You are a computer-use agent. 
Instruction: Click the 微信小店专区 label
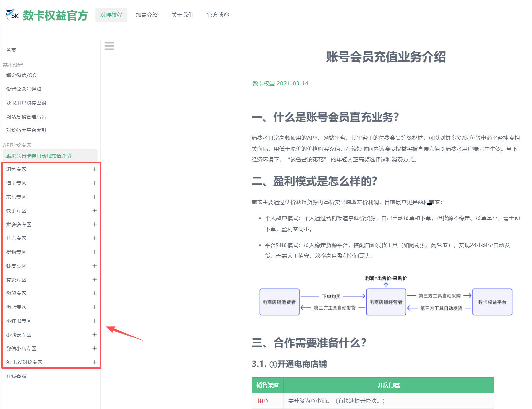[21, 349]
